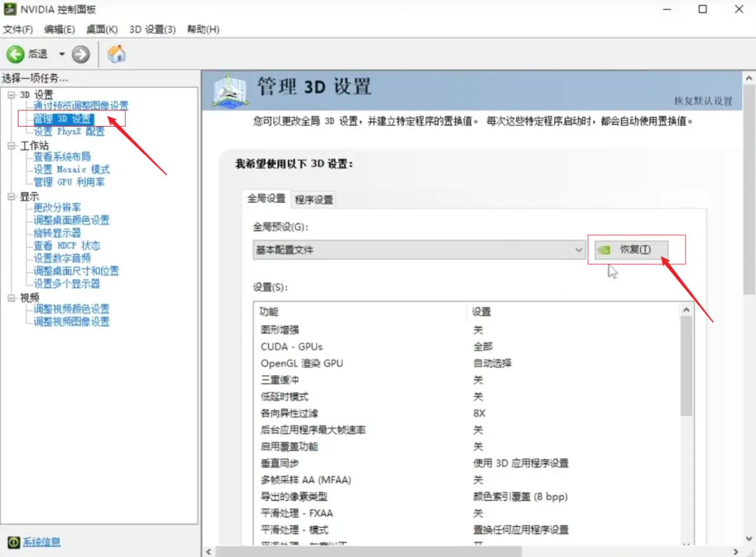
Task: Select the 垂直同步 setting row
Action: tap(467, 463)
